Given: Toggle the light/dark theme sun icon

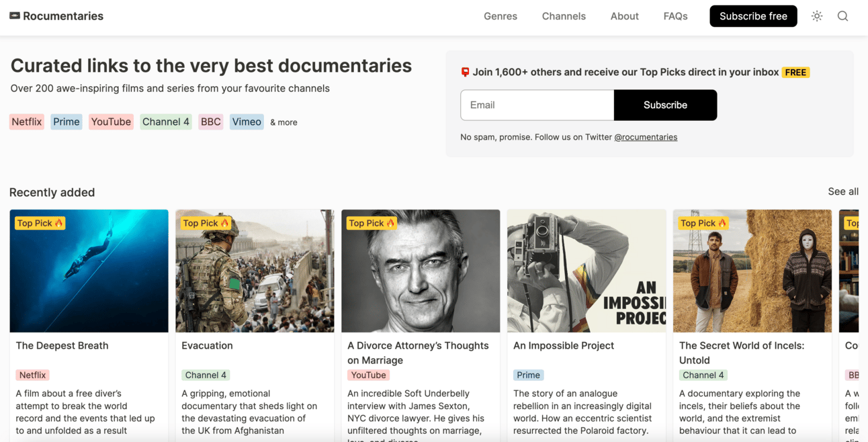Looking at the screenshot, I should pyautogui.click(x=817, y=16).
